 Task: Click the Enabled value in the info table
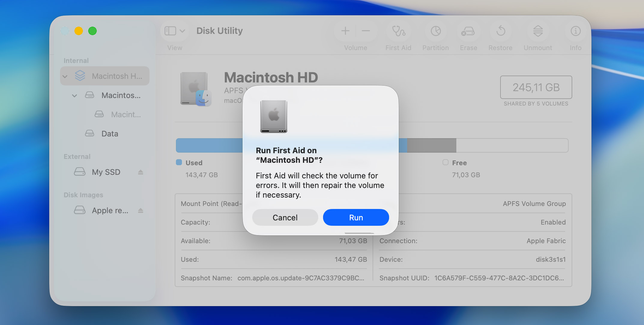(x=553, y=222)
